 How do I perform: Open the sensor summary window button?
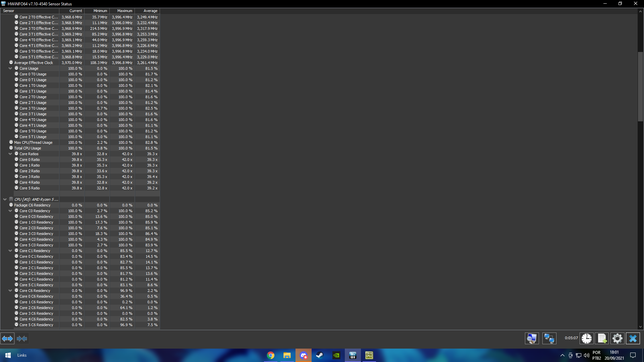[532, 338]
